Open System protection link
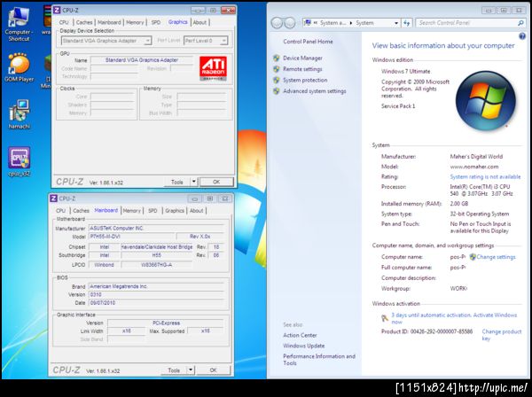Screen dimensions: 532x397 (x=305, y=81)
